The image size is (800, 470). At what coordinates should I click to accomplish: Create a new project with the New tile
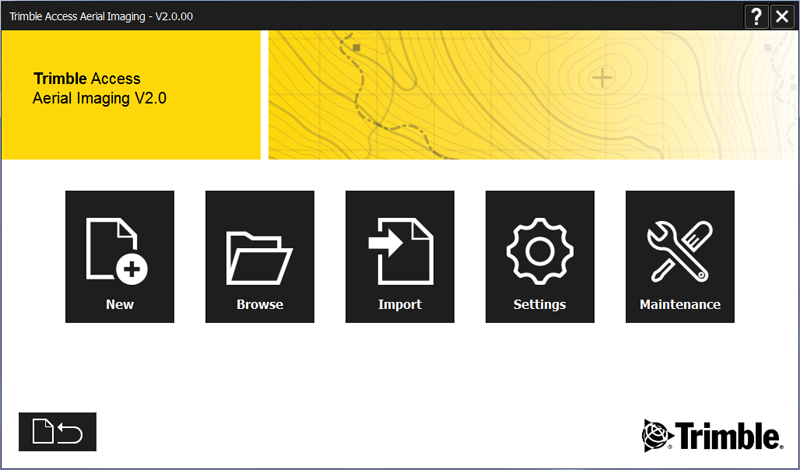120,257
